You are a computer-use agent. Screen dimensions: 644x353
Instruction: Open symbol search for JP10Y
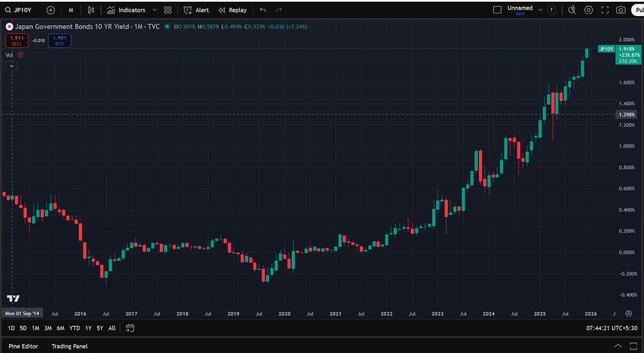tap(19, 10)
